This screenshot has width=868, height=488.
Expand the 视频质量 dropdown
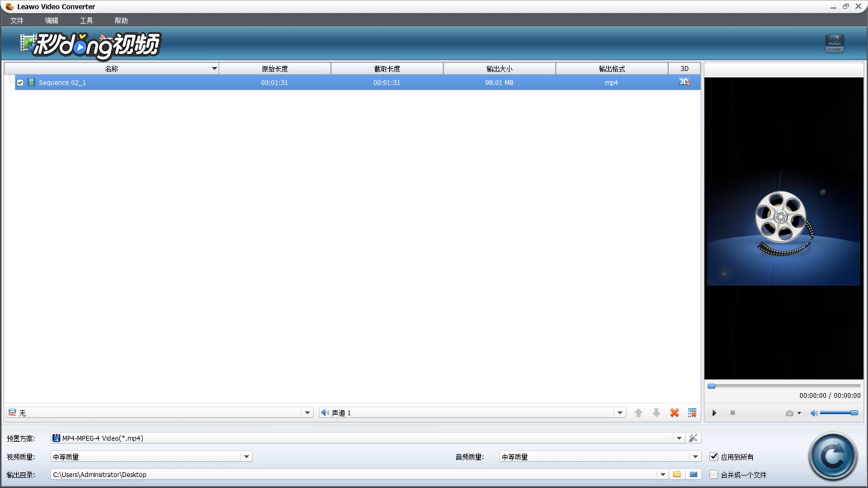(x=246, y=457)
